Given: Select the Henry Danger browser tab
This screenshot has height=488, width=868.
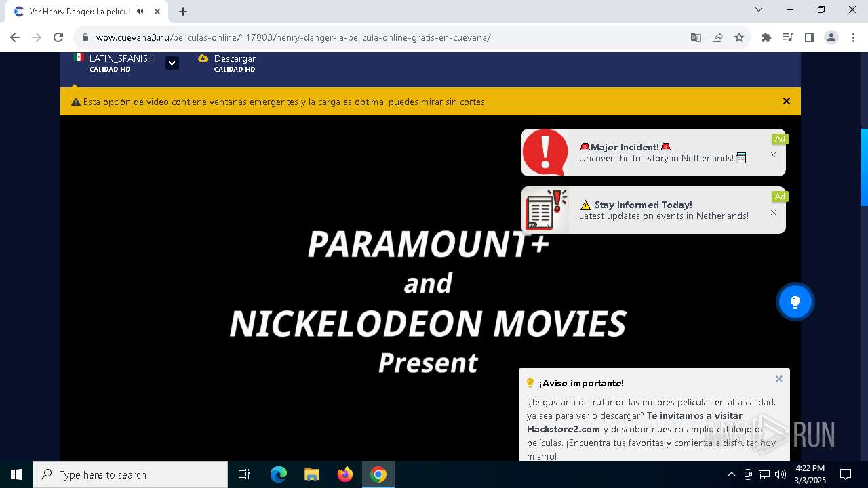Looking at the screenshot, I should [x=87, y=12].
